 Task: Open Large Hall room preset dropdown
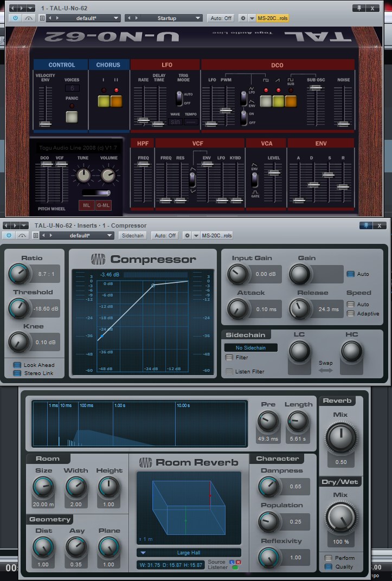pyautogui.click(x=189, y=552)
